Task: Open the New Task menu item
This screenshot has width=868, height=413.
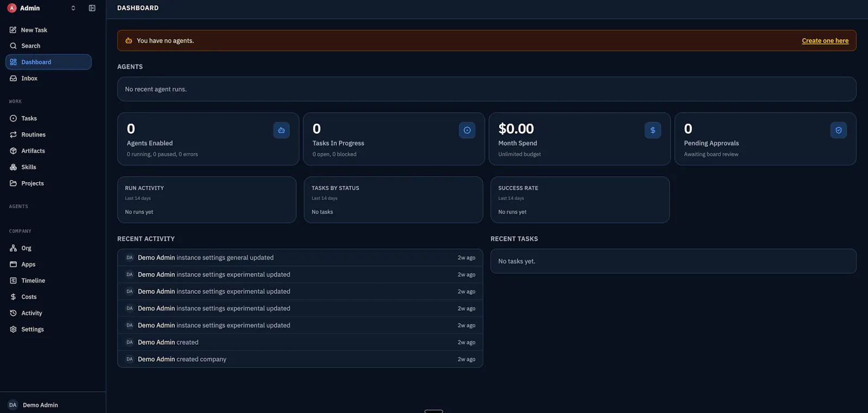Action: click(49, 30)
